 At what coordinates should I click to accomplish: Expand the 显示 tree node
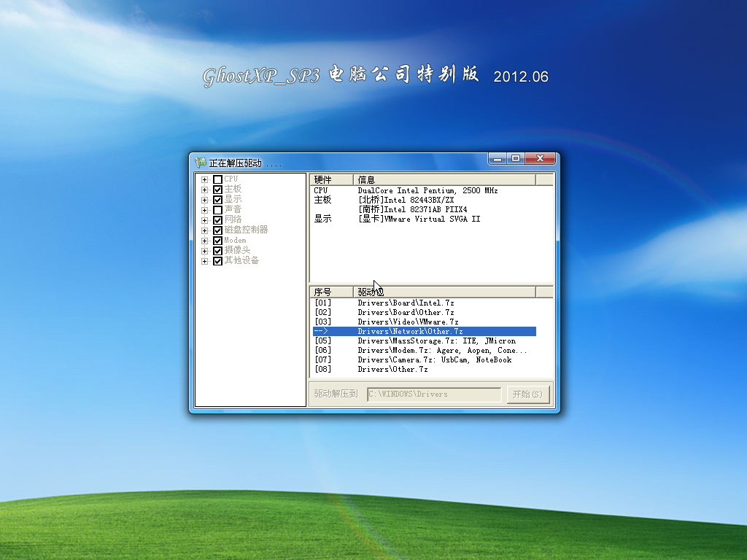(x=205, y=200)
